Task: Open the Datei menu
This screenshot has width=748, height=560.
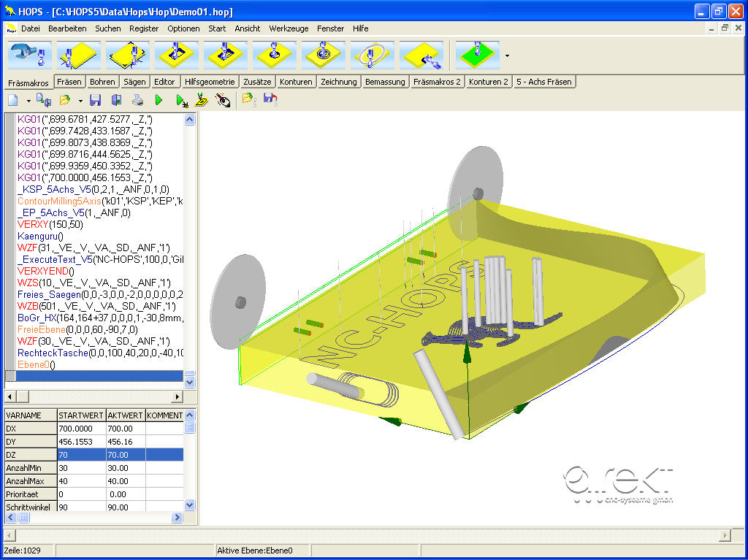Action: [31, 28]
